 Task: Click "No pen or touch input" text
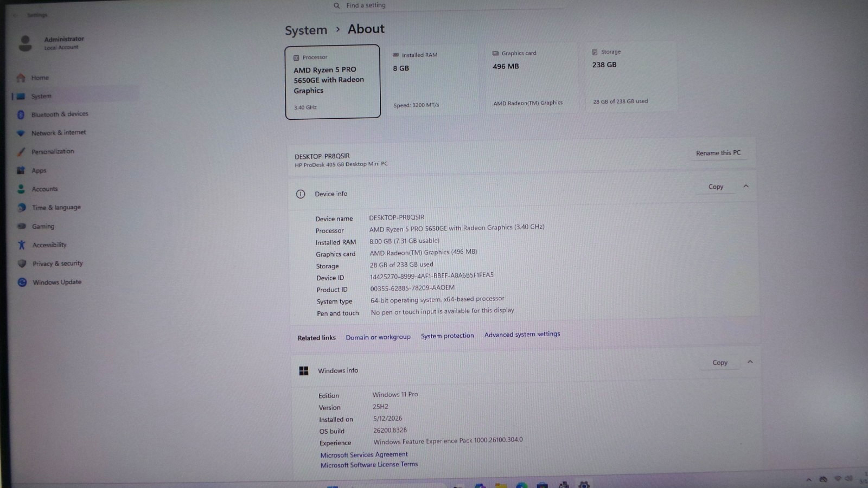[442, 311]
